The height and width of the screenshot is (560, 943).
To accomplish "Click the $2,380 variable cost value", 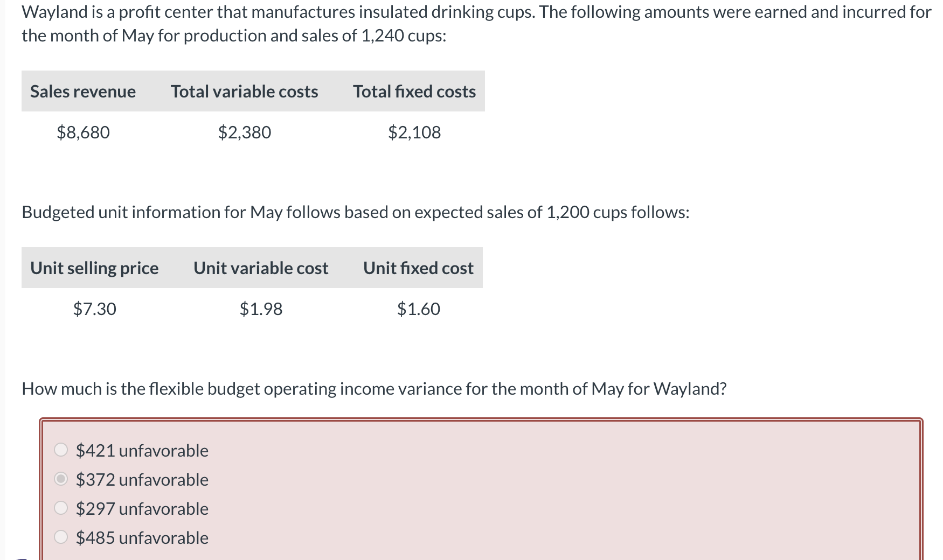I will pyautogui.click(x=244, y=132).
